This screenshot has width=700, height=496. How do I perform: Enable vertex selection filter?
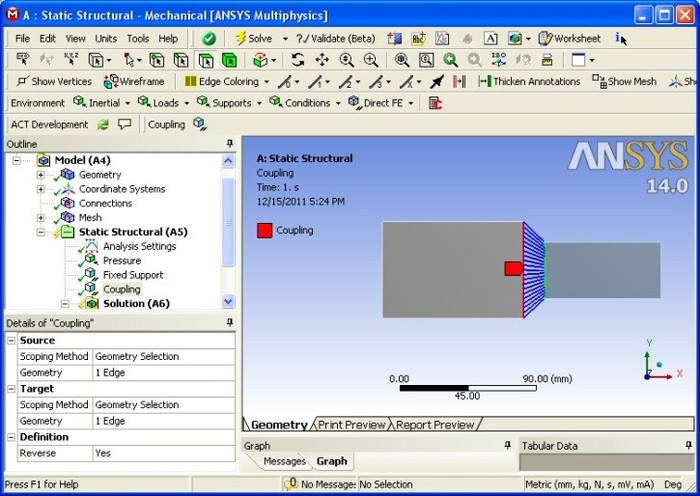pyautogui.click(x=157, y=60)
